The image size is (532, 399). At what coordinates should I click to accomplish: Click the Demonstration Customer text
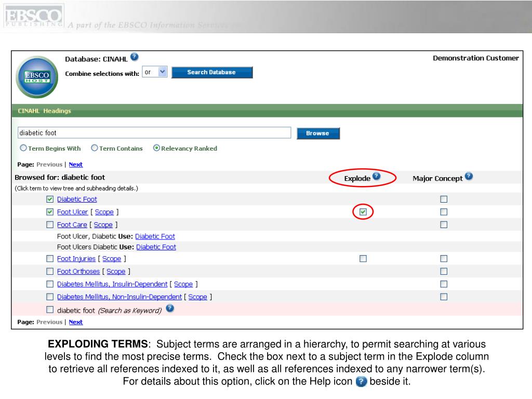pyautogui.click(x=476, y=58)
